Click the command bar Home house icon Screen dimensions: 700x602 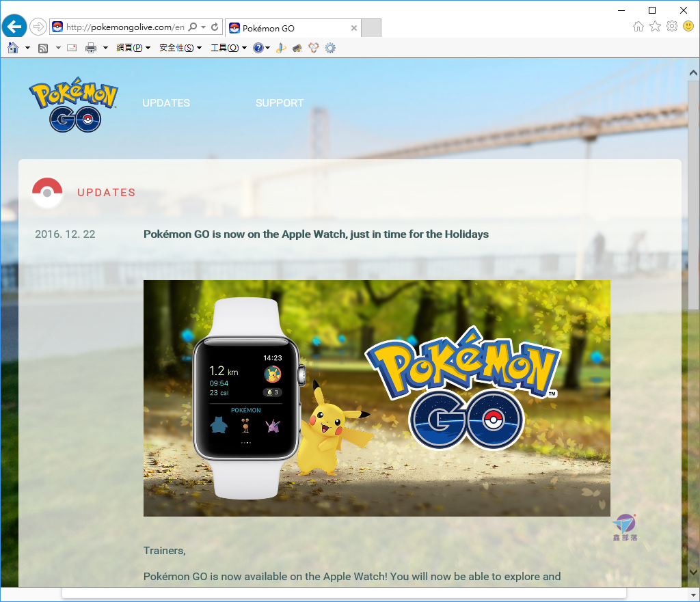[x=13, y=48]
